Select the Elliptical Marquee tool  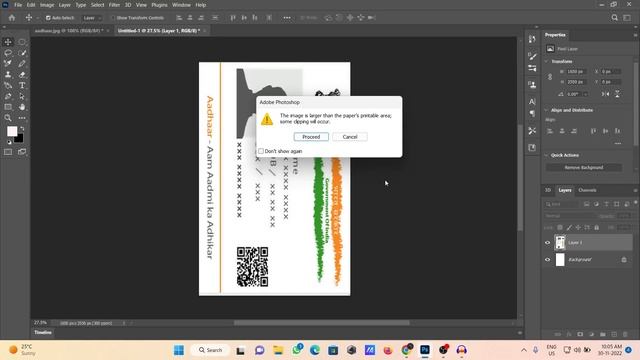pos(22,42)
